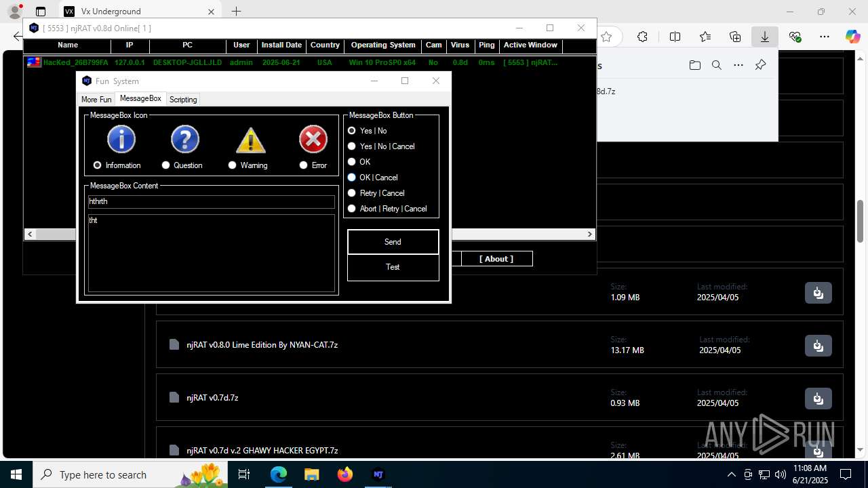Click the User column header

point(241,45)
